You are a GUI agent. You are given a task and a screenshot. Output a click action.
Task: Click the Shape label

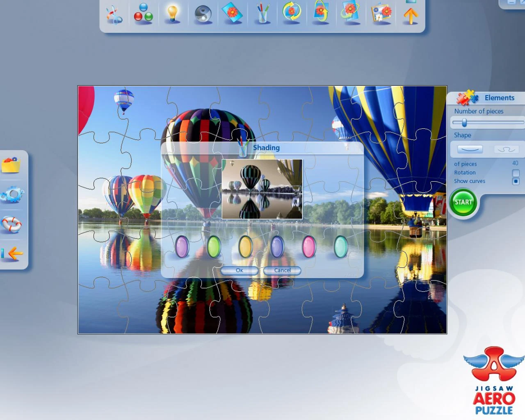coord(462,135)
